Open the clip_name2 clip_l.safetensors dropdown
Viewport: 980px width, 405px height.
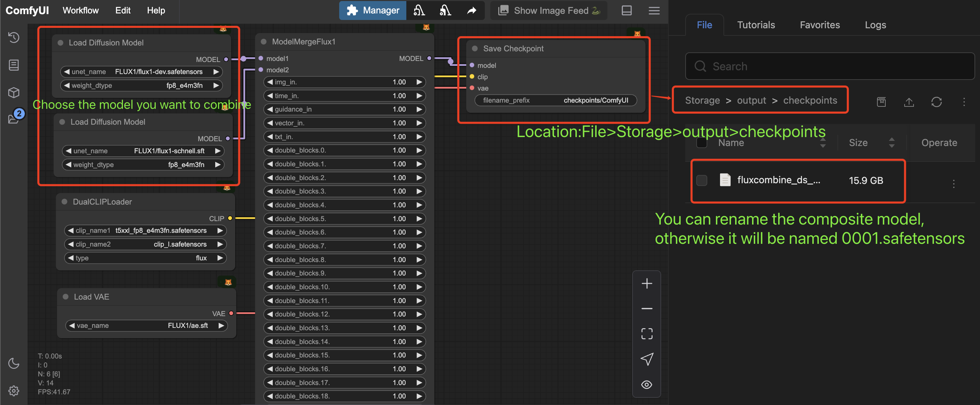[x=145, y=244]
